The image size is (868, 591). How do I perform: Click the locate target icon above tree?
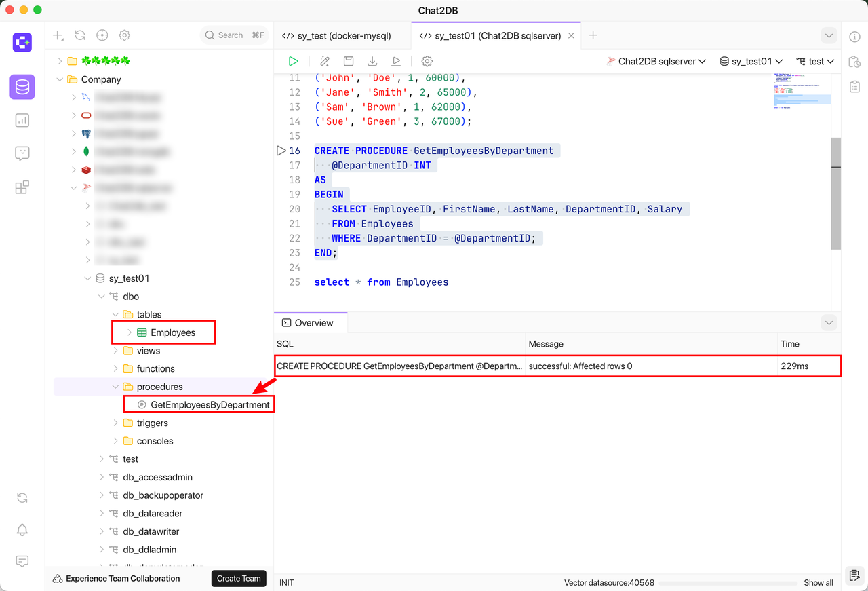(102, 35)
